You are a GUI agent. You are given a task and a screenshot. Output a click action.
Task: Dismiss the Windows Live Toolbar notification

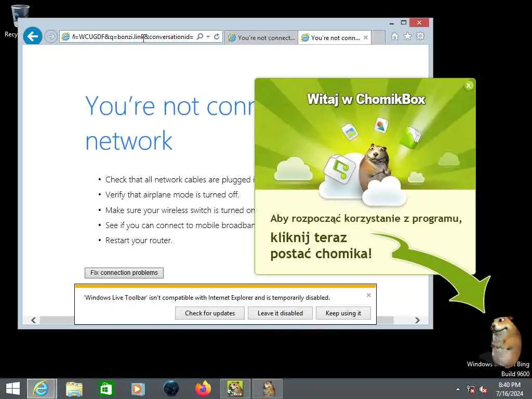coord(369,295)
